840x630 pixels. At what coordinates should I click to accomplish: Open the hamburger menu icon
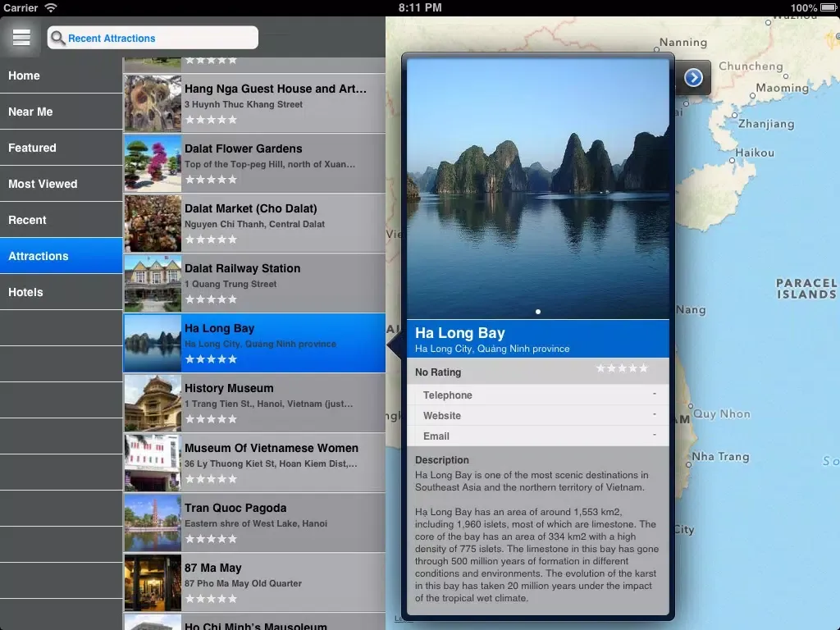21,38
